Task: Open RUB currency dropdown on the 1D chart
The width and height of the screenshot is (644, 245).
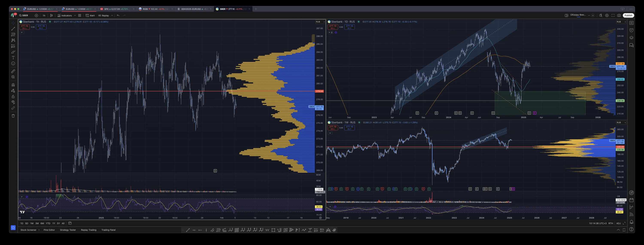Action: pos(621,22)
